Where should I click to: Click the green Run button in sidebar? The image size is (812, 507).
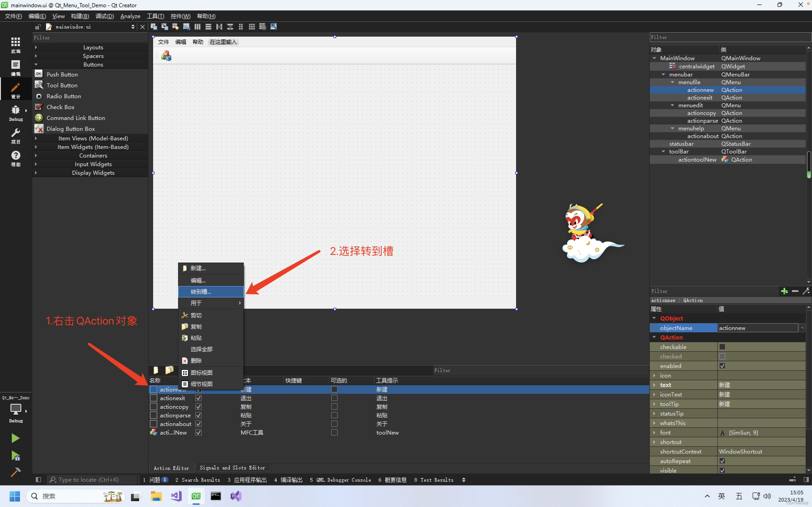tap(15, 438)
